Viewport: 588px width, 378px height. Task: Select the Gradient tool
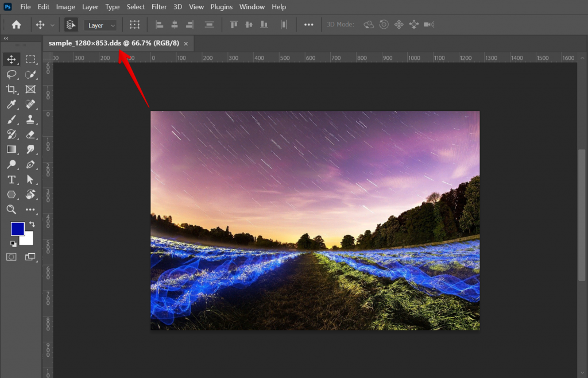(10, 149)
